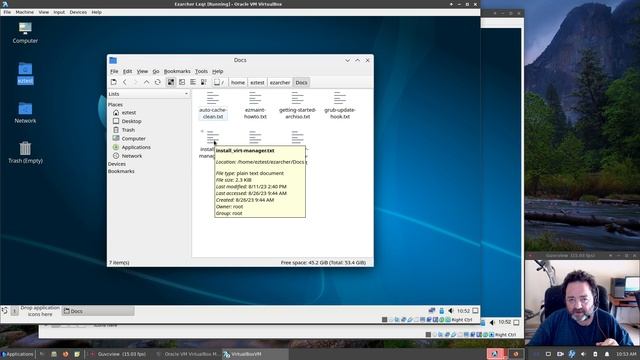
Task: Select the install_virt-manager.txt file icon
Action: (212, 138)
